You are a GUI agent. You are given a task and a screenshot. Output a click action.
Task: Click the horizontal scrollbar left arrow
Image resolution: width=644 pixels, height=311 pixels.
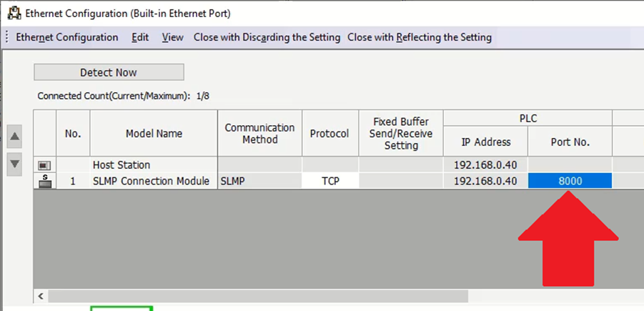pyautogui.click(x=40, y=296)
